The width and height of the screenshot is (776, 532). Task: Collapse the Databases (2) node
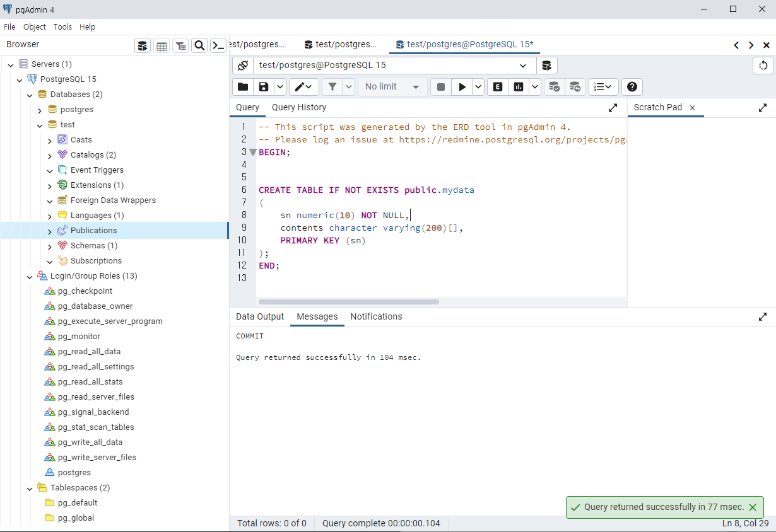click(x=30, y=95)
